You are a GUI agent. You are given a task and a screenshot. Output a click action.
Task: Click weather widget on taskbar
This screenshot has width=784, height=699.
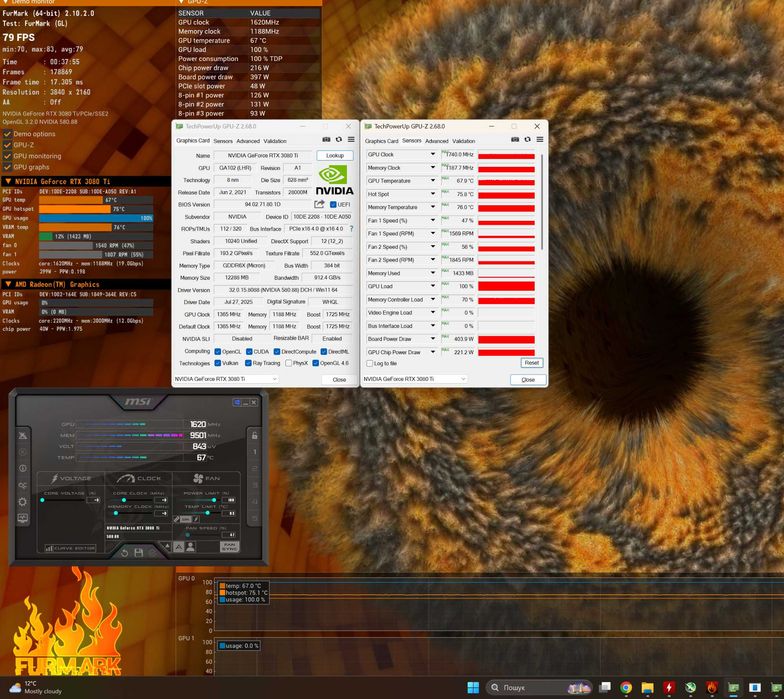coord(35,688)
